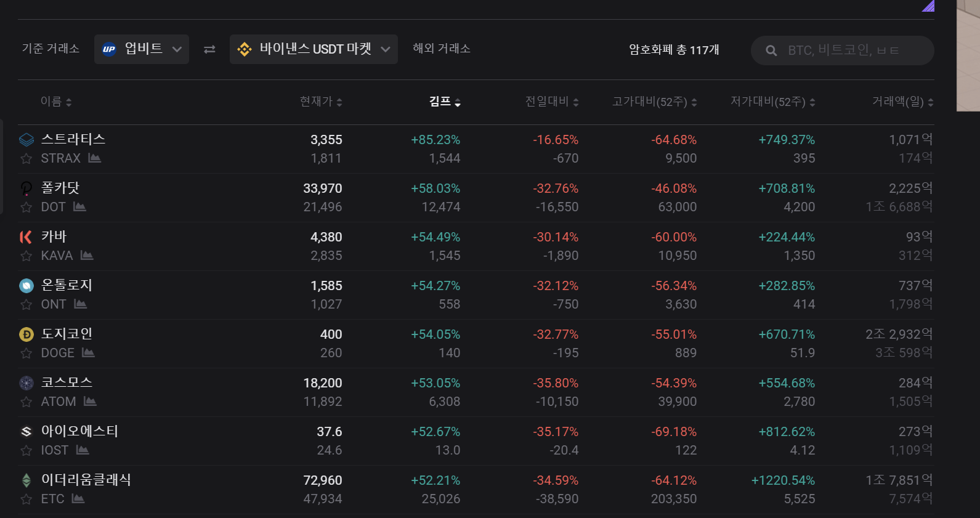Click DOT trade volume 2,225억
The width and height of the screenshot is (980, 518).
(910, 188)
